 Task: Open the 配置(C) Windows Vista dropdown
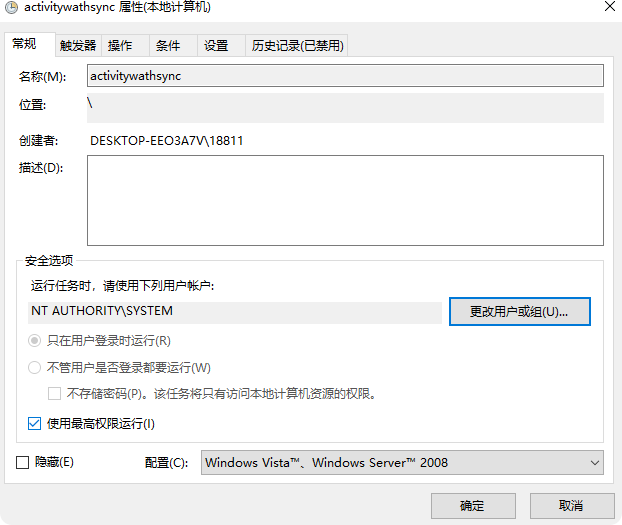coord(402,463)
